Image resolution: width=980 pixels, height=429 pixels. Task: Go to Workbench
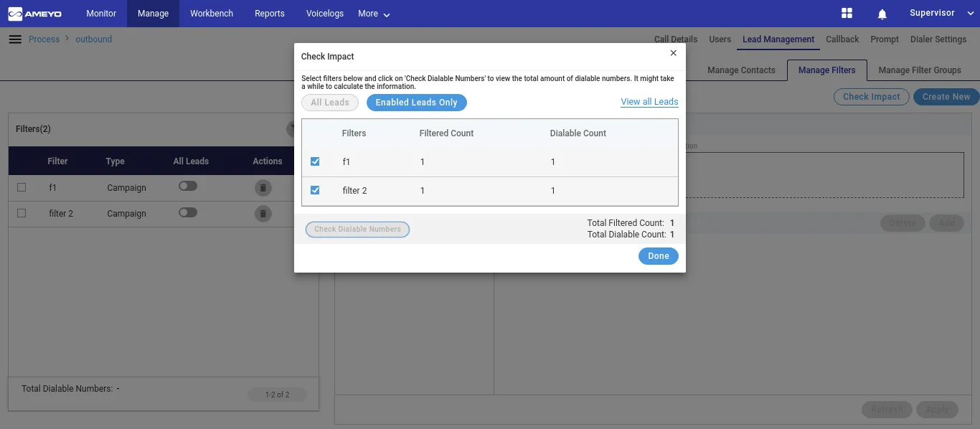tap(212, 14)
